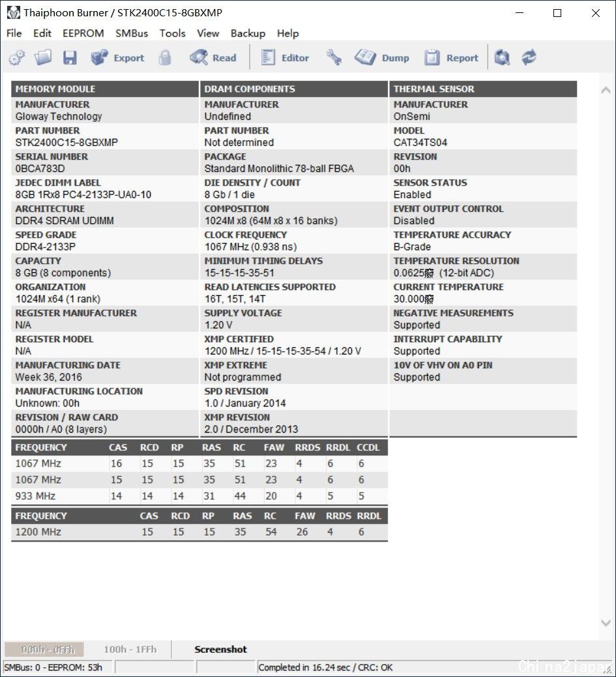Click the Gloway Technology manufacturer value
616x677 pixels.
coord(58,117)
